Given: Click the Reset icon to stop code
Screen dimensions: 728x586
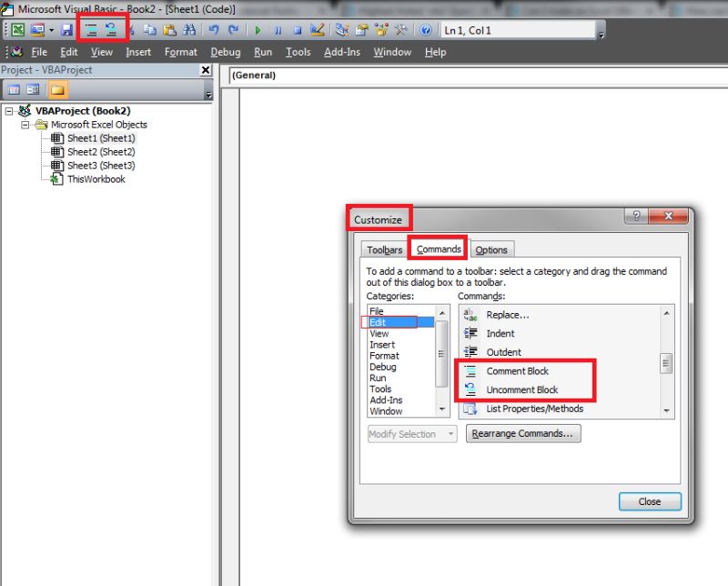Looking at the screenshot, I should (298, 28).
